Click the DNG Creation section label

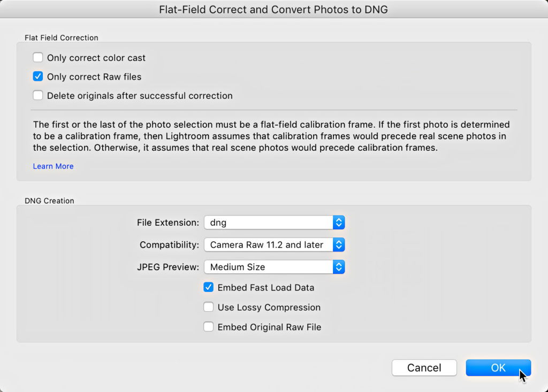(x=49, y=201)
